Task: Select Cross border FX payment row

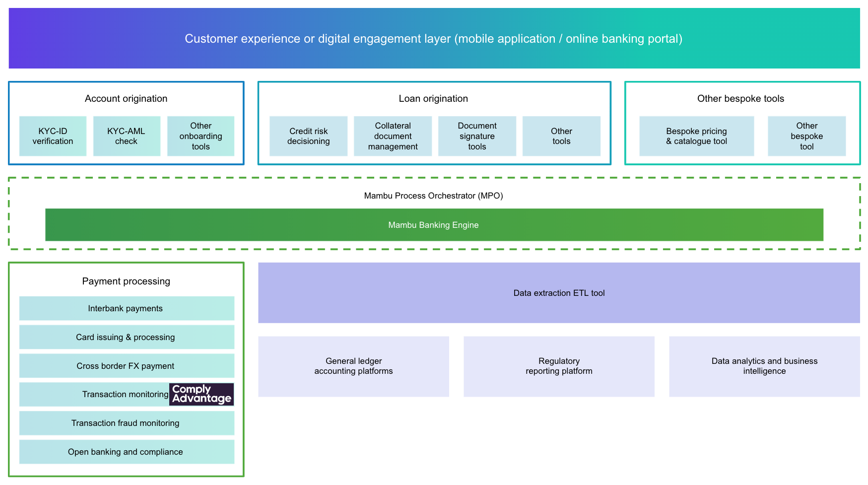Action: pos(127,366)
